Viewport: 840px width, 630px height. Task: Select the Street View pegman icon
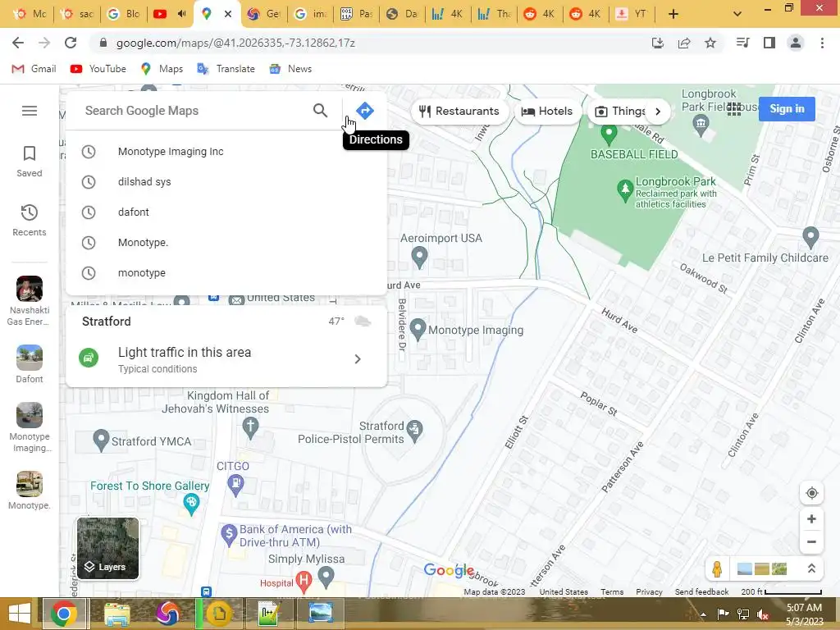(717, 568)
